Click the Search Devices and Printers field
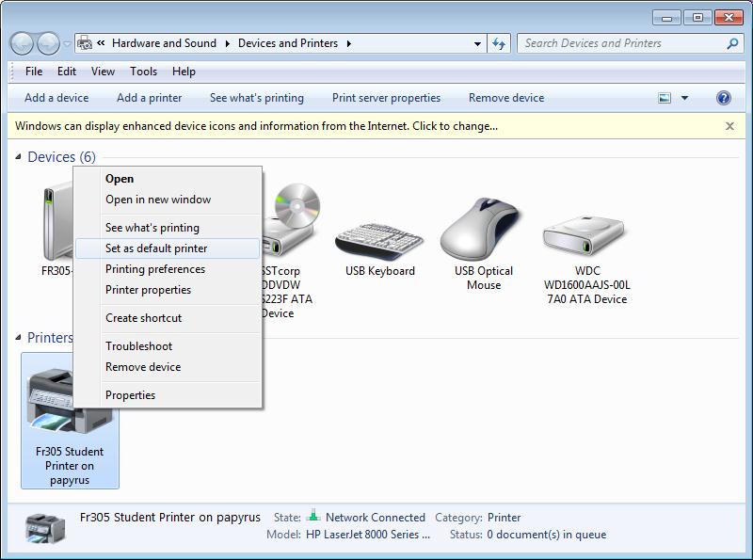The width and height of the screenshot is (753, 560). (x=621, y=43)
